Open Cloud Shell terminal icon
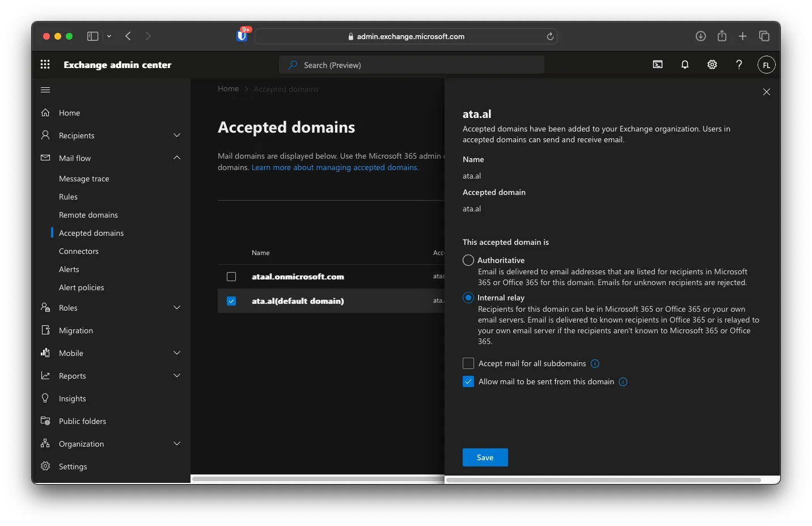 coord(658,65)
